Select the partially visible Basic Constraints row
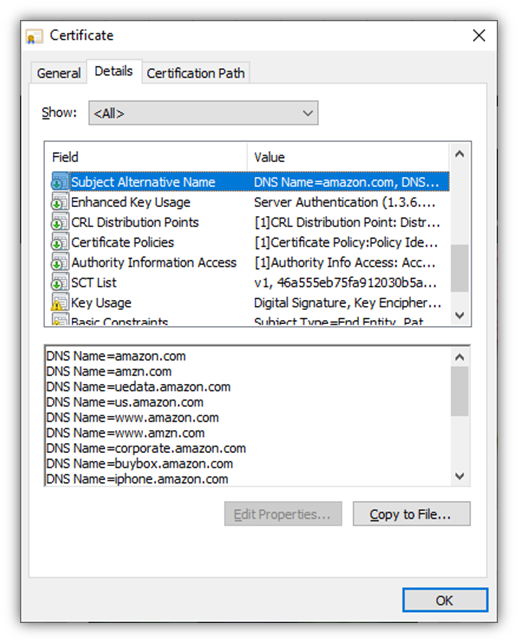Viewport: 518px width, 643px height. pos(250,319)
